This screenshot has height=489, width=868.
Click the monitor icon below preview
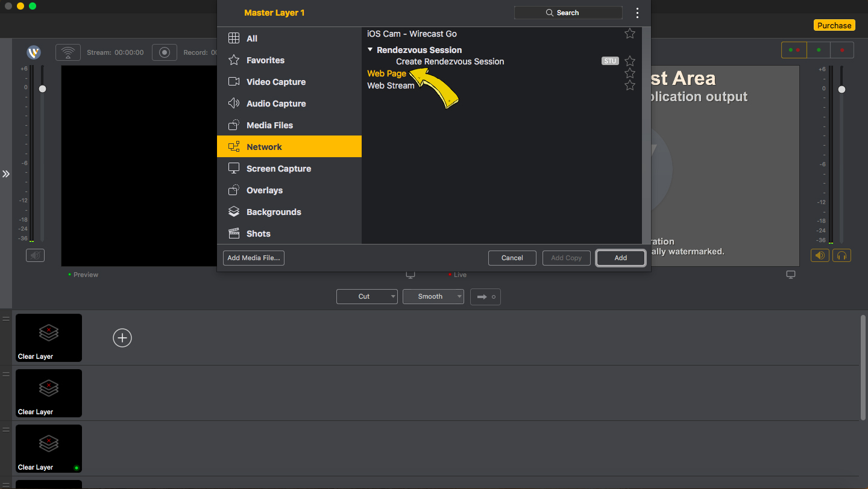click(410, 275)
